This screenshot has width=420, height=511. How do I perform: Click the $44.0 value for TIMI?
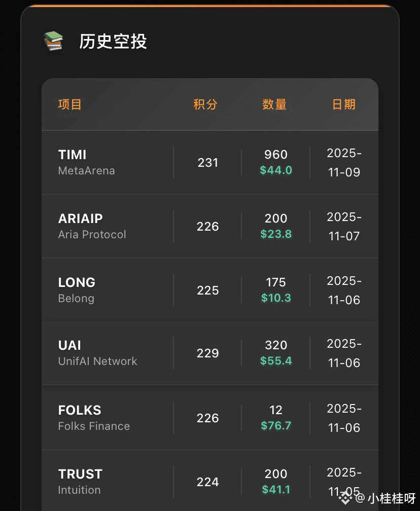click(276, 170)
